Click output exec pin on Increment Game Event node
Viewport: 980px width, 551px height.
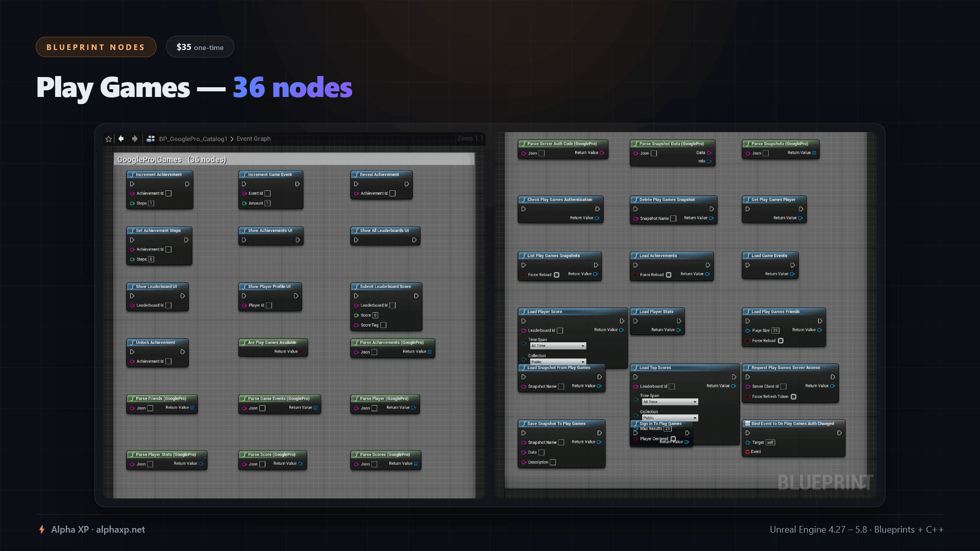298,184
